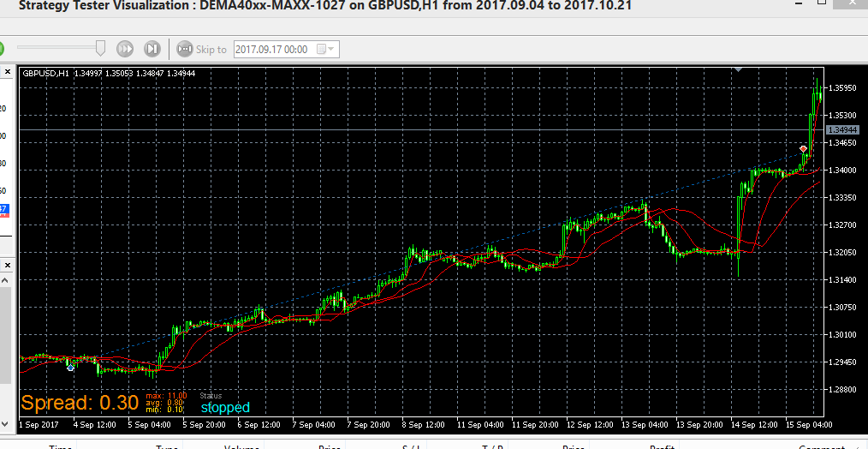Click the Spread: 0.30 indicator text
This screenshot has width=868, height=449.
click(80, 403)
